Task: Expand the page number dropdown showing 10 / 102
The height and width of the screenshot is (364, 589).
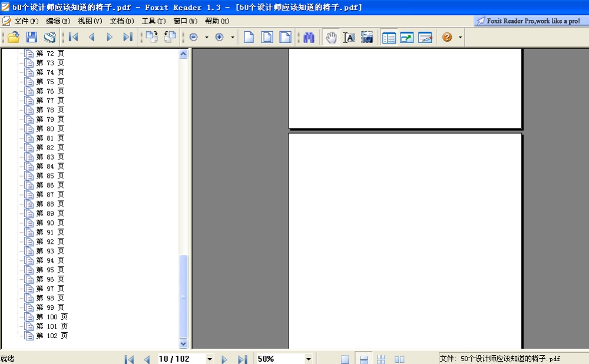Action: (209, 359)
